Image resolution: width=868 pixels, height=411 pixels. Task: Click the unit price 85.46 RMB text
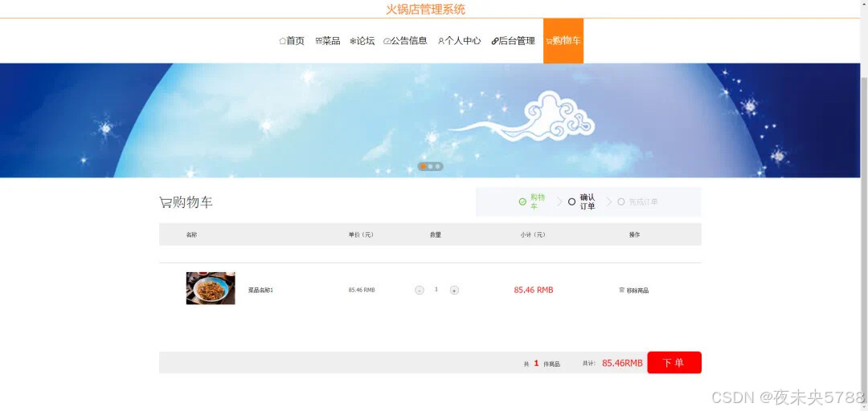[x=362, y=291]
